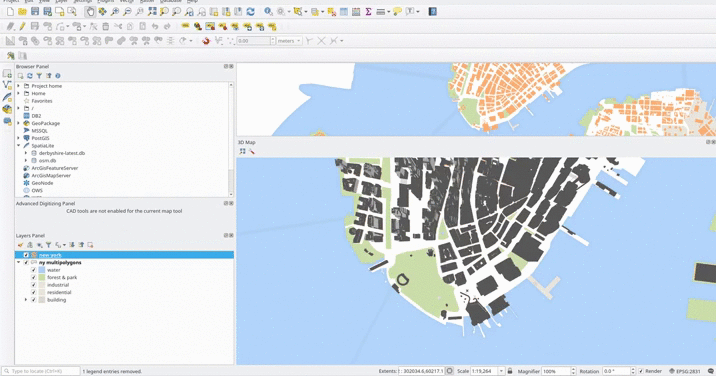The width and height of the screenshot is (716, 376).
Task: Save the project with the floppy disk icon
Action: [35, 11]
